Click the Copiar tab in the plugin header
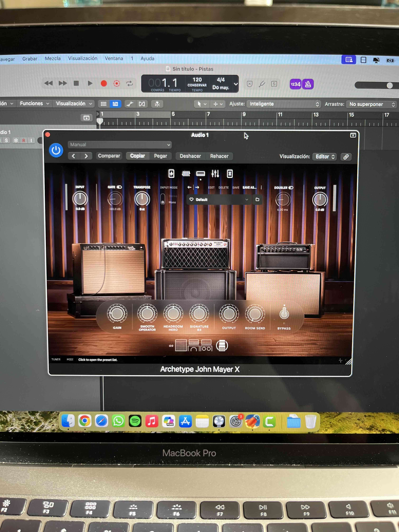 tap(137, 156)
